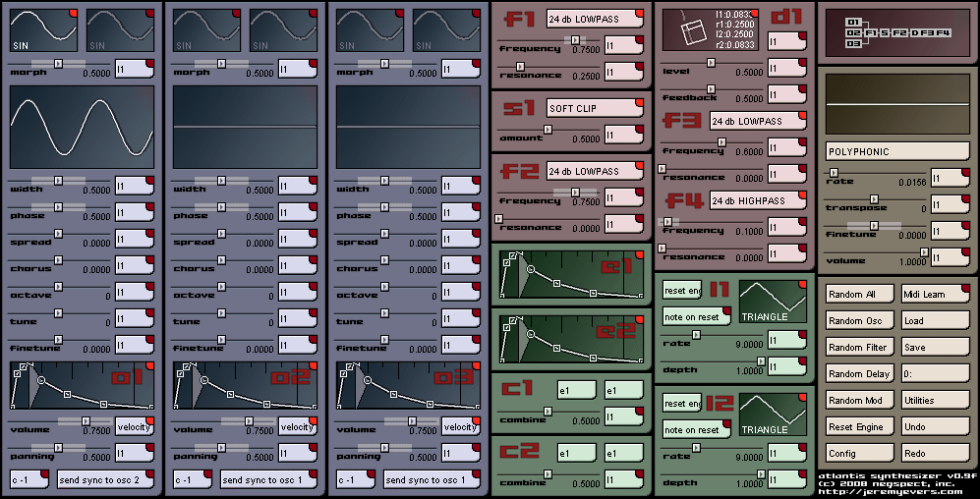Click the e2 envelope graph
This screenshot has height=499, width=980.
[571, 339]
